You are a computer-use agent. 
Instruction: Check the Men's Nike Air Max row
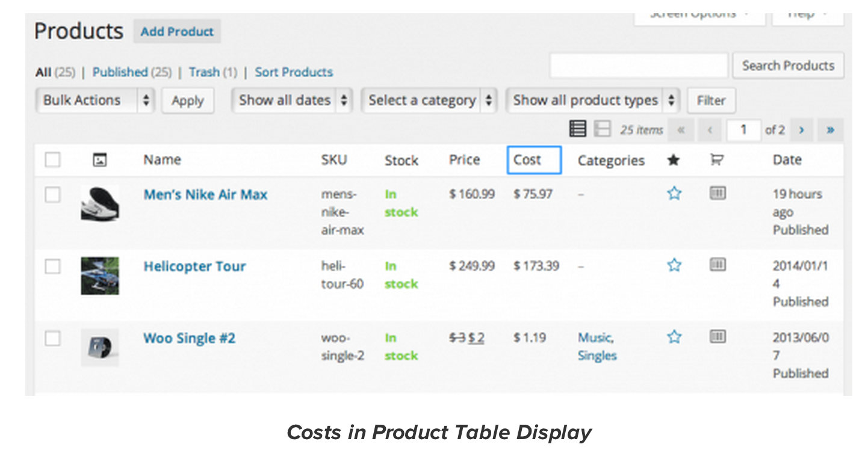(52, 195)
